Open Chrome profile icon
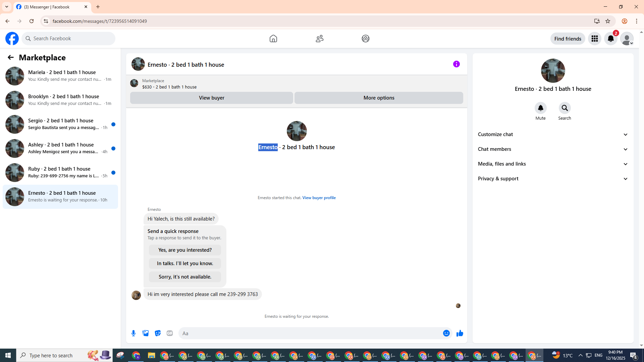This screenshot has height=362, width=644. tap(625, 21)
